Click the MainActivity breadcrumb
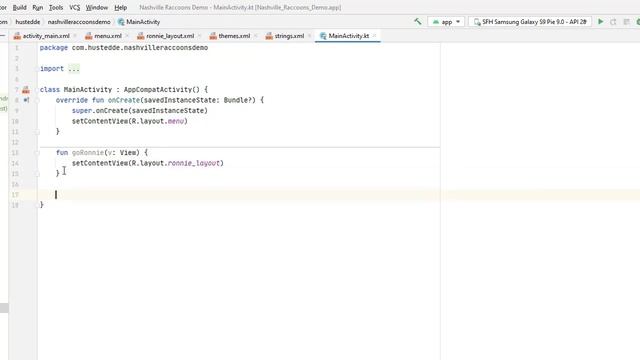The width and height of the screenshot is (640, 360). coord(143,22)
